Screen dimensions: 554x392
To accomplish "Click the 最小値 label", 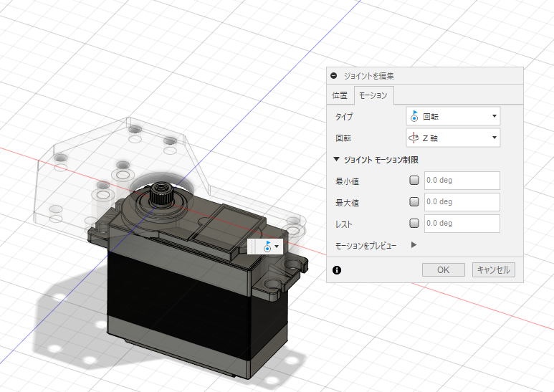I will pyautogui.click(x=347, y=181).
